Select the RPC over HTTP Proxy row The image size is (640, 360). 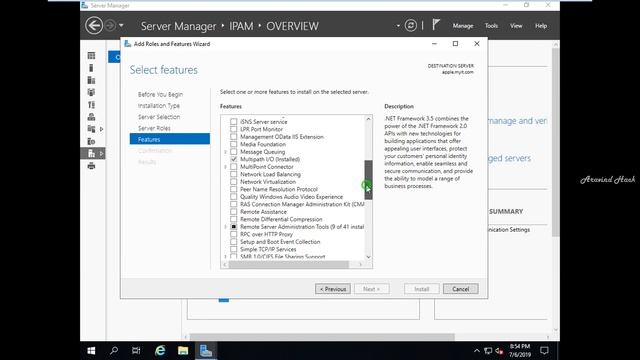pyautogui.click(x=266, y=234)
